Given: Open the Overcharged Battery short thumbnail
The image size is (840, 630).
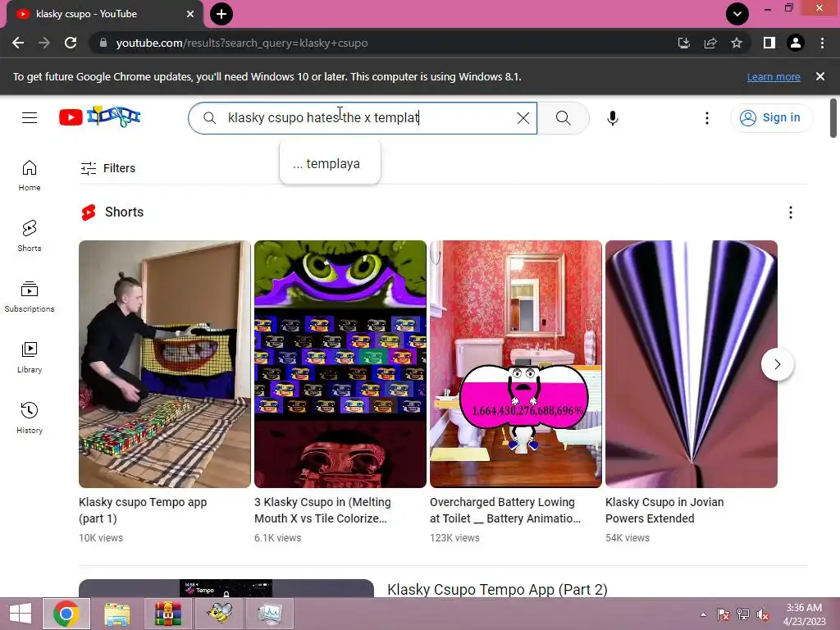Looking at the screenshot, I should (516, 364).
